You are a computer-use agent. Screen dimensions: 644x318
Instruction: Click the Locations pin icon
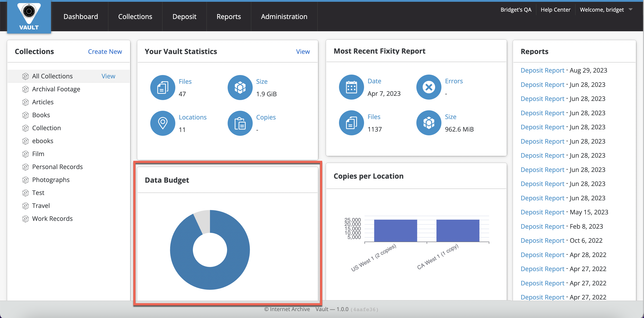(163, 123)
